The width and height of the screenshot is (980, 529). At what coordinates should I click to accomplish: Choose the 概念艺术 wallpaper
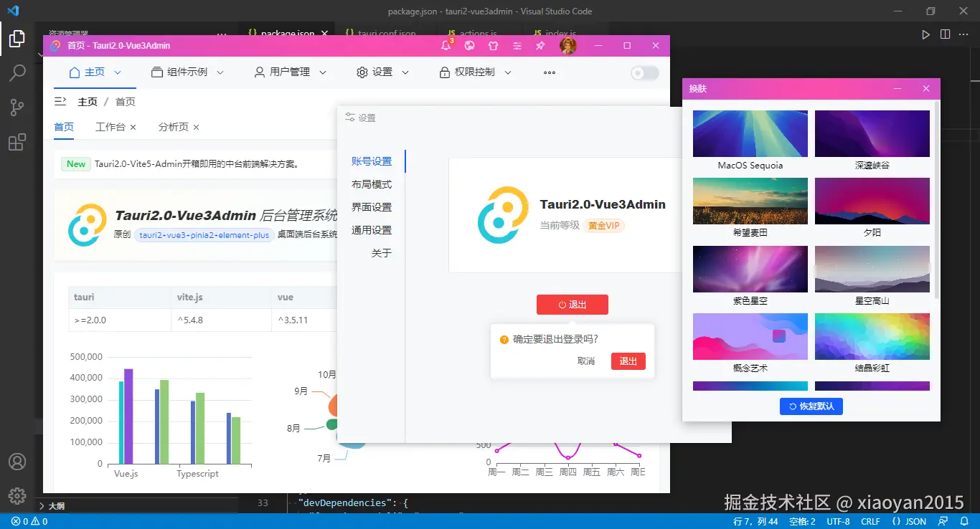point(750,336)
